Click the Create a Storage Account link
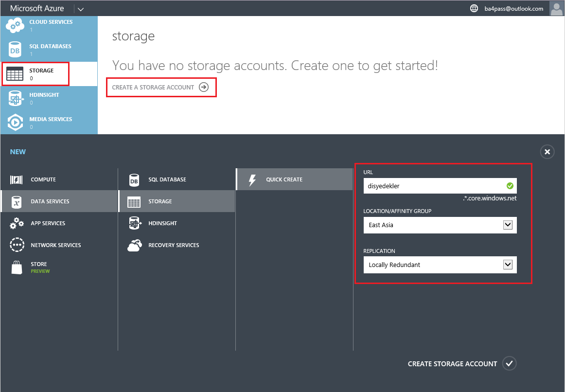 click(153, 87)
